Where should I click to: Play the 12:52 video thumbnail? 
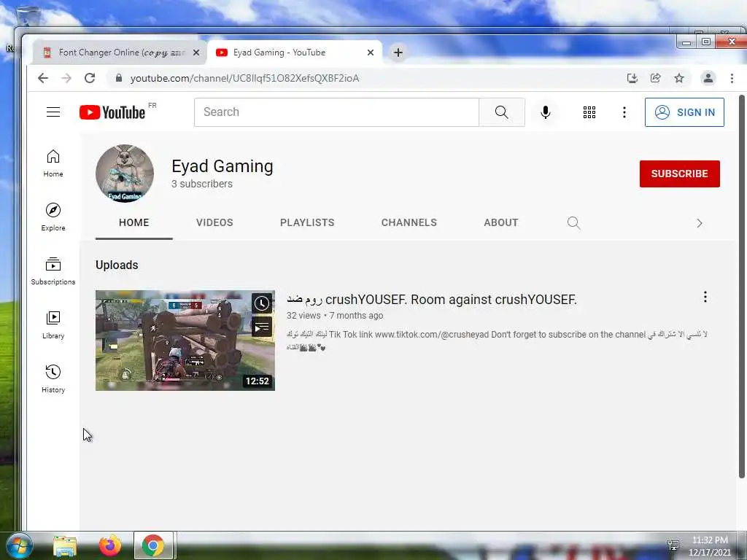point(185,341)
